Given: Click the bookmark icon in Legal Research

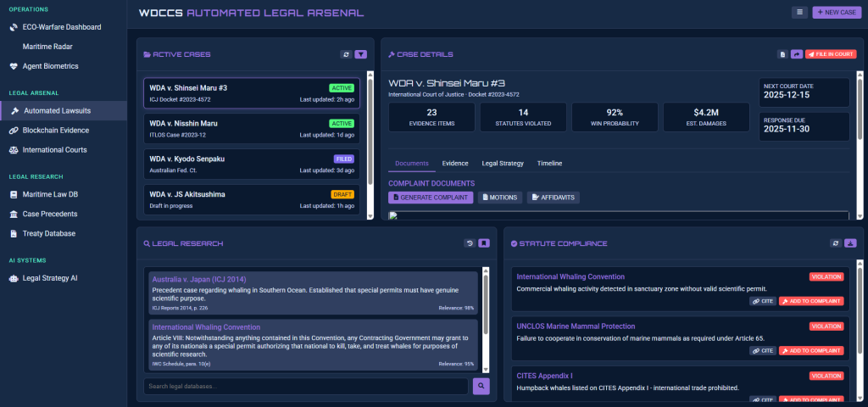Looking at the screenshot, I should (x=484, y=243).
